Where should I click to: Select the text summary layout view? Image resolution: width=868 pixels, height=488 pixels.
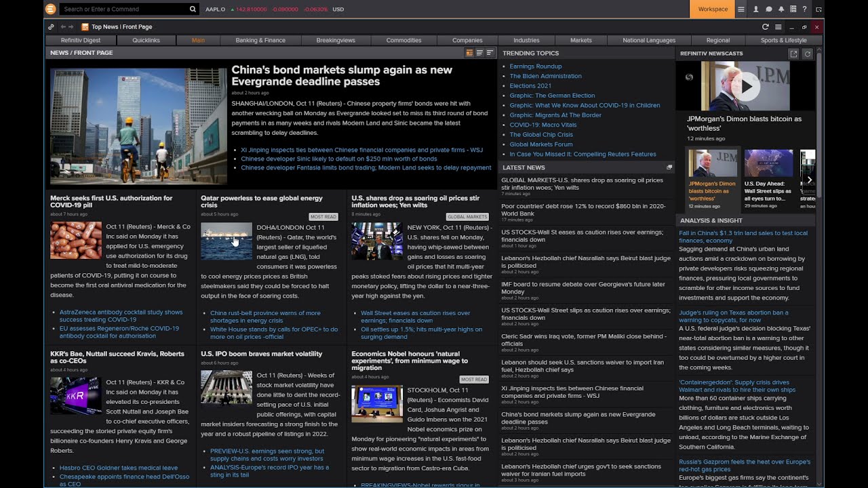479,53
